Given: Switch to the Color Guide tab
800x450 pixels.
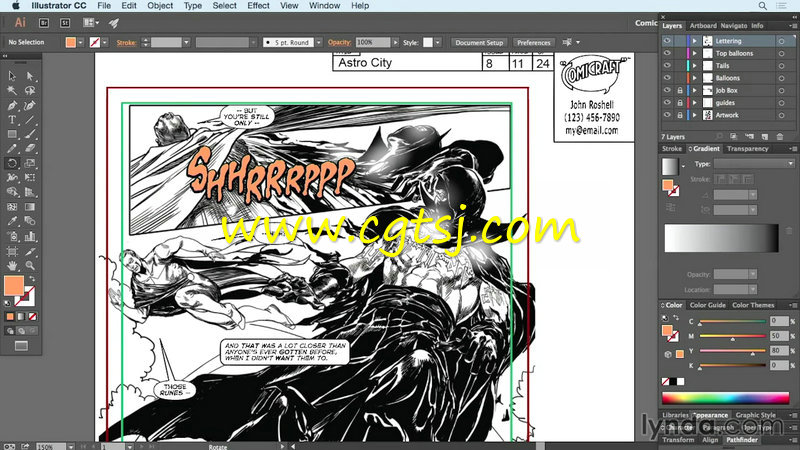Looking at the screenshot, I should (x=707, y=305).
